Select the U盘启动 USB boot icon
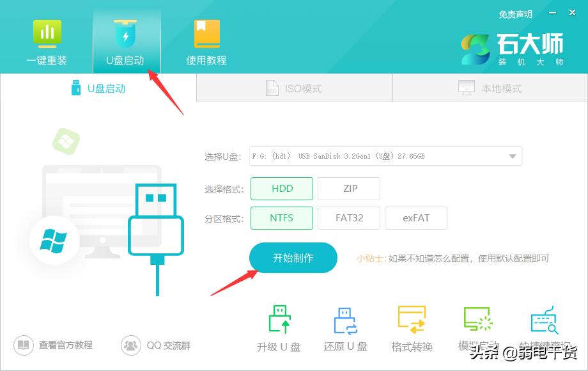The width and height of the screenshot is (588, 371). (x=127, y=40)
